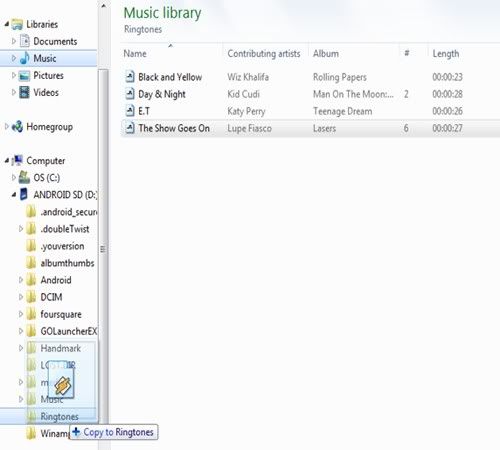Image resolution: width=500 pixels, height=450 pixels.
Task: Select the Music label in the navigation tree
Action: [45, 58]
